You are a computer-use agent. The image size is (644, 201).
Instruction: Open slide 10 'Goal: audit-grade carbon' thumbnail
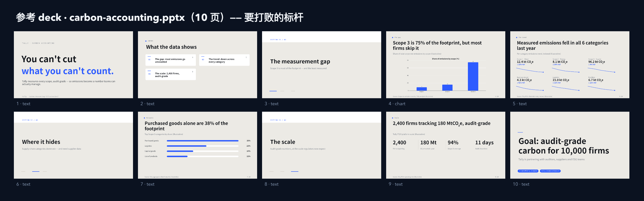tap(570, 145)
